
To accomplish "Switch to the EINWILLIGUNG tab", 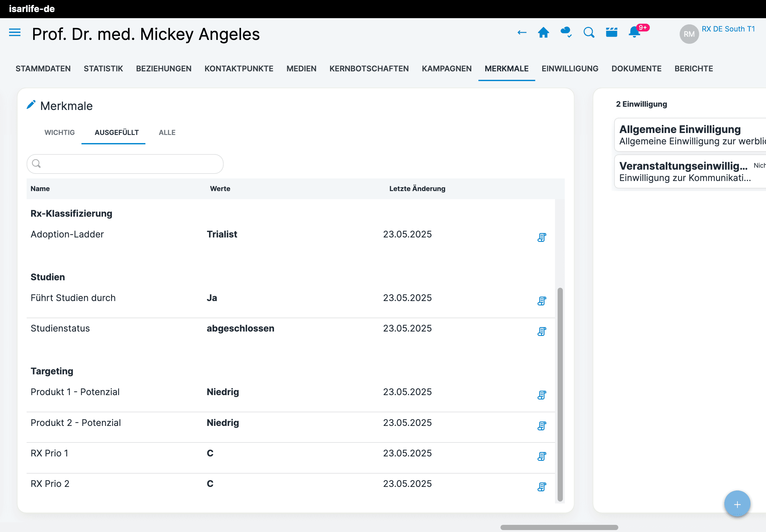I will point(570,69).
